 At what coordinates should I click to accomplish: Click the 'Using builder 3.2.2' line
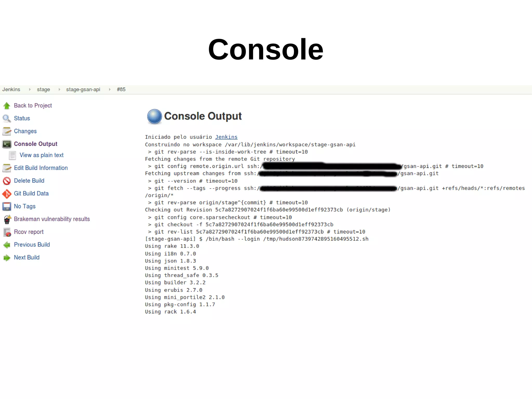tap(175, 283)
